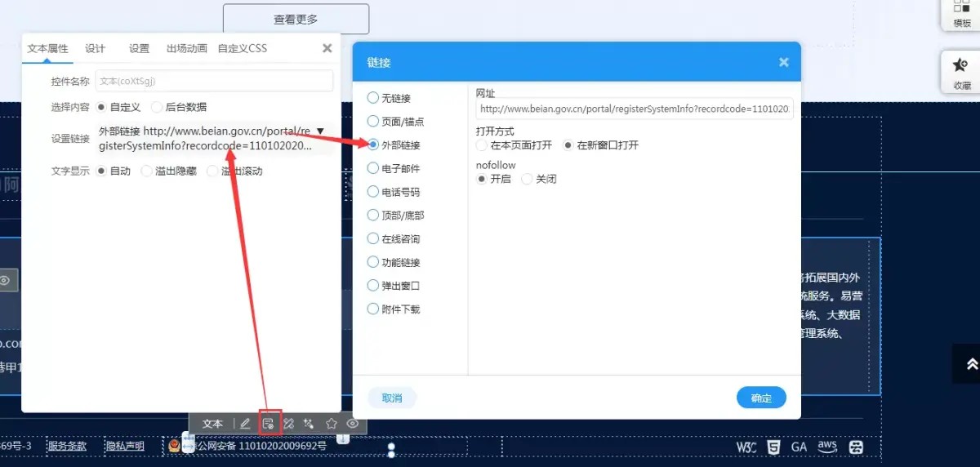Switch to 文本属性 tab

(x=48, y=48)
